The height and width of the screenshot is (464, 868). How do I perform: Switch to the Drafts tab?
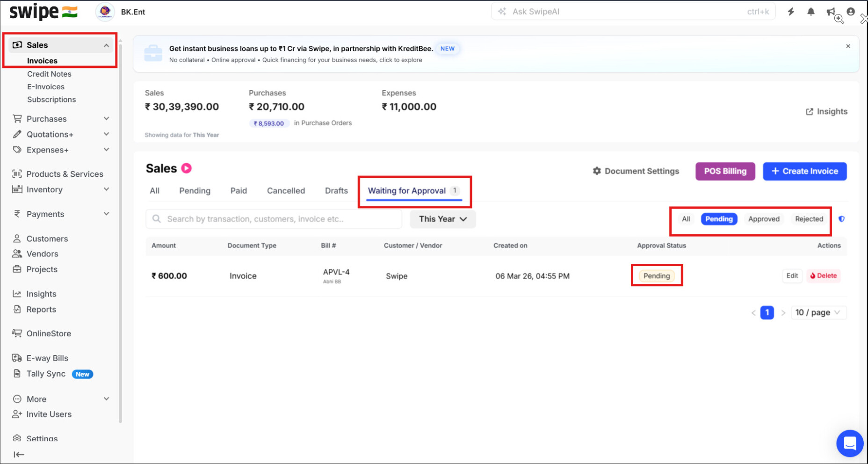[336, 191]
